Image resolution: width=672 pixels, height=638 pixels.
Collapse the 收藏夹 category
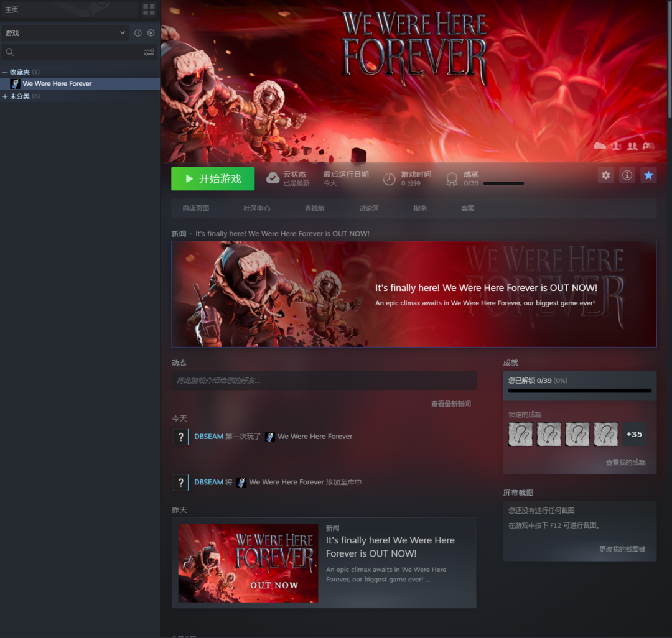(5, 72)
